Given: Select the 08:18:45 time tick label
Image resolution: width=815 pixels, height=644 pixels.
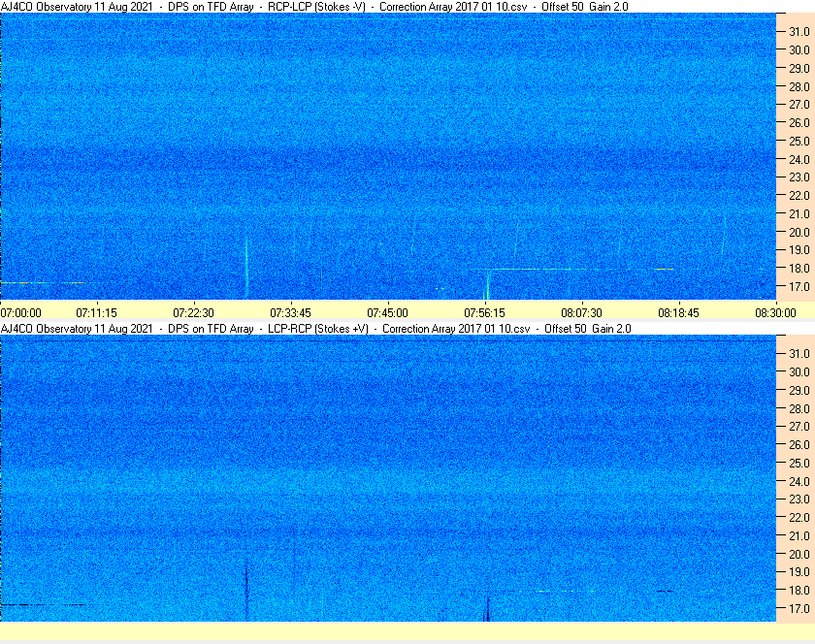Looking at the screenshot, I should pyautogui.click(x=679, y=313).
